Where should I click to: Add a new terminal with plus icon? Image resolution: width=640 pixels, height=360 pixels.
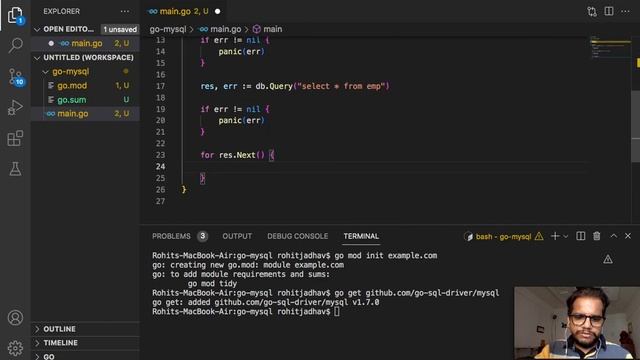pos(555,236)
